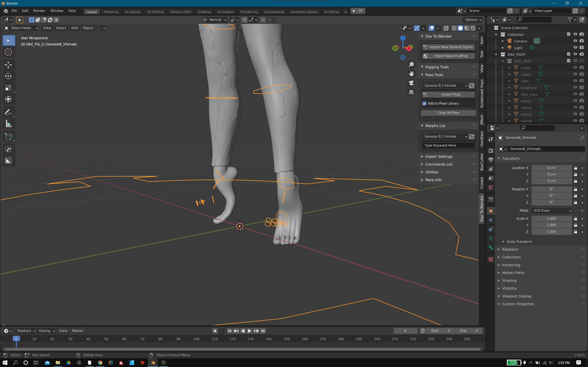Click the viewport zoom magnifier icon
588x367 pixels.
411,64
